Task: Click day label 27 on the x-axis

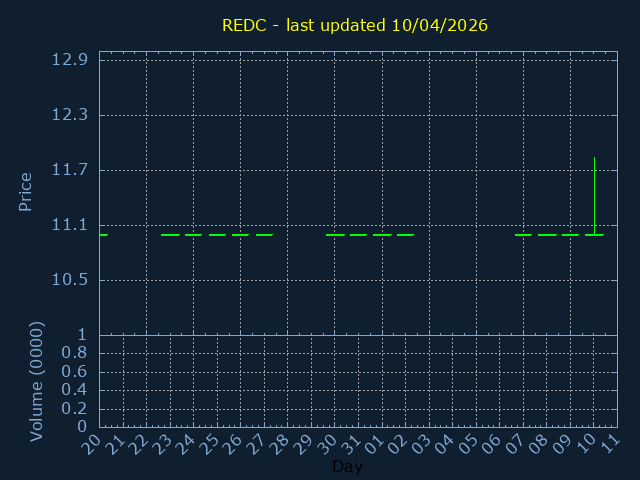Action: pyautogui.click(x=256, y=444)
